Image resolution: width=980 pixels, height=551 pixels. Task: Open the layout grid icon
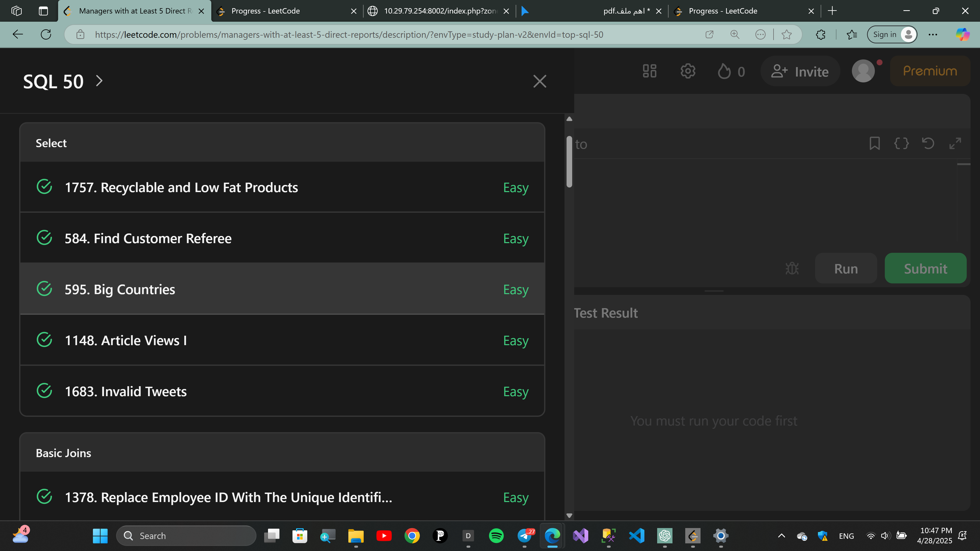pyautogui.click(x=650, y=71)
